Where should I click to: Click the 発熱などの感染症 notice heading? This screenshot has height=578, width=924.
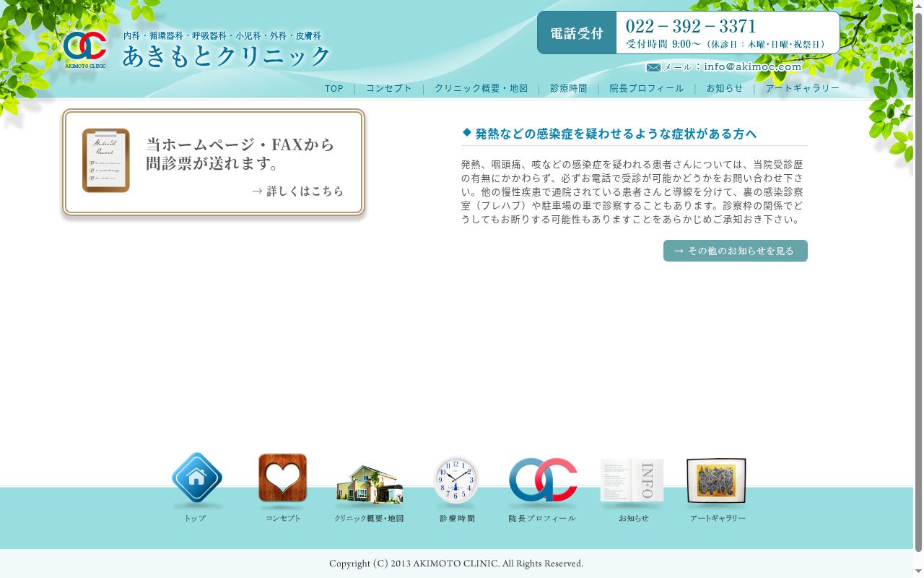coord(616,134)
